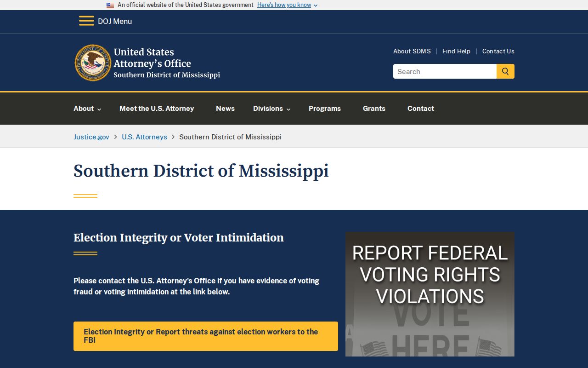The height and width of the screenshot is (368, 588).
Task: Open the Find Help link
Action: click(x=456, y=51)
